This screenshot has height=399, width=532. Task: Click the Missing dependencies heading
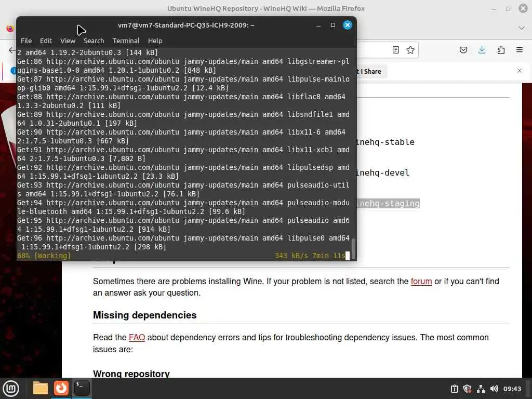pos(145,315)
